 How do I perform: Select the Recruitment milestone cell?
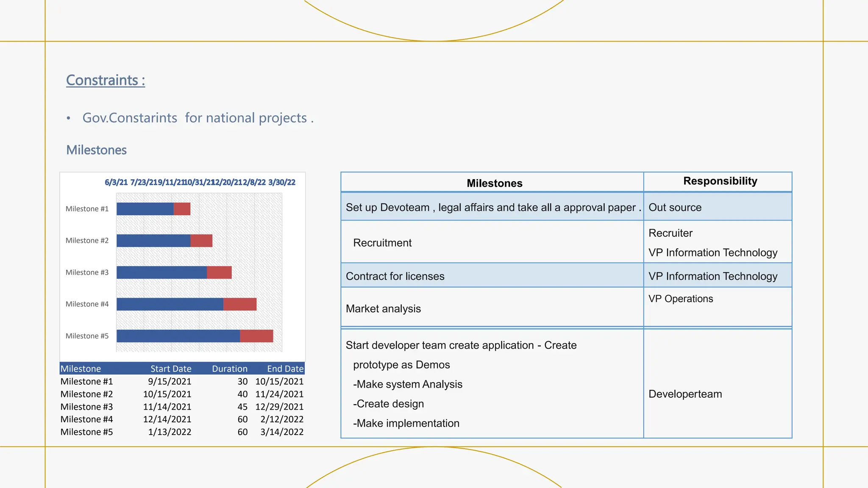point(382,243)
